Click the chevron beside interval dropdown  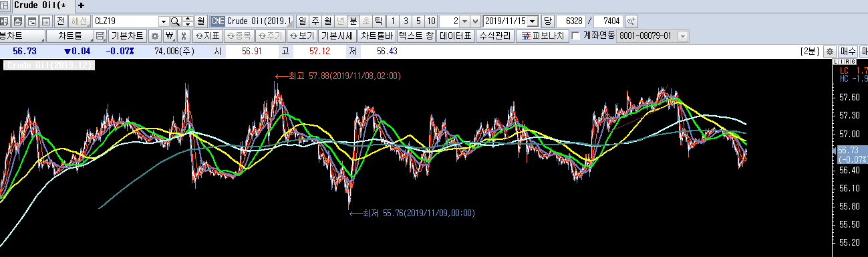[x=475, y=21]
